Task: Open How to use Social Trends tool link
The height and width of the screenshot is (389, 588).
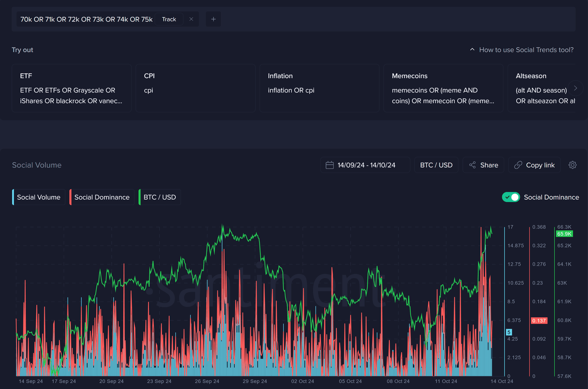Action: pyautogui.click(x=526, y=50)
